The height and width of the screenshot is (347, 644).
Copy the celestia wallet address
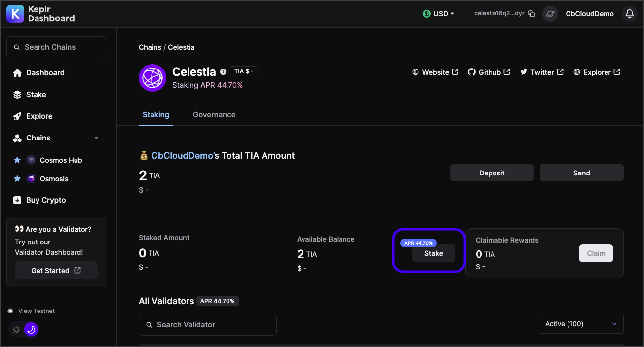point(531,14)
